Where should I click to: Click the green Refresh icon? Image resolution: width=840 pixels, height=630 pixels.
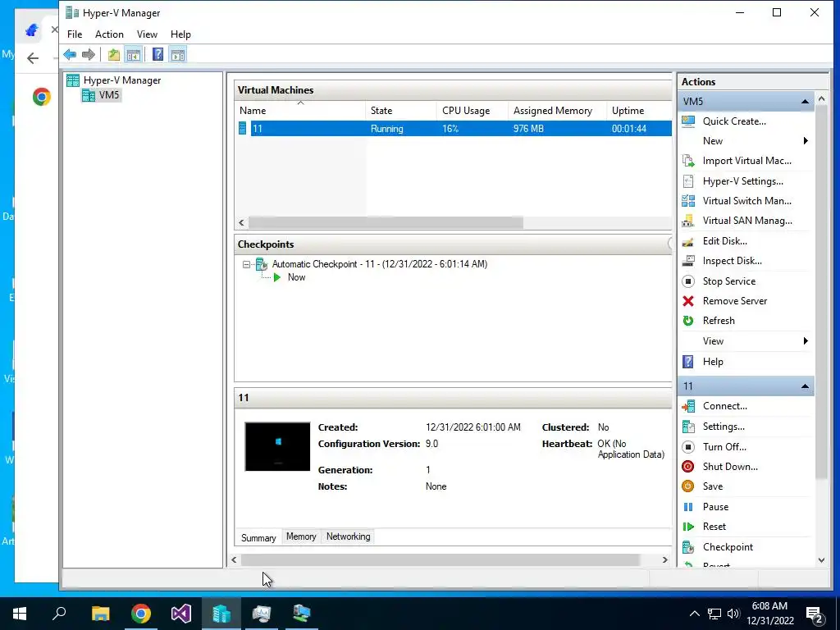coord(688,321)
